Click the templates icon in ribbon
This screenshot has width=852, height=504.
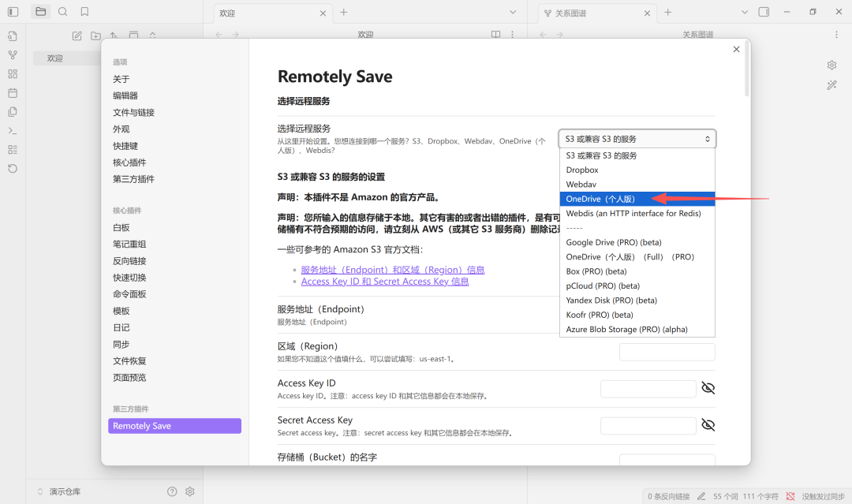[x=13, y=112]
